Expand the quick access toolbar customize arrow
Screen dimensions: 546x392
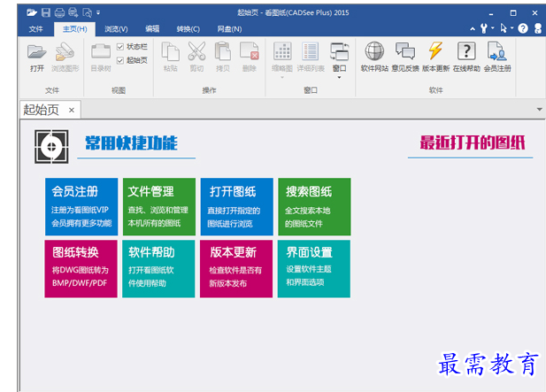[98, 13]
